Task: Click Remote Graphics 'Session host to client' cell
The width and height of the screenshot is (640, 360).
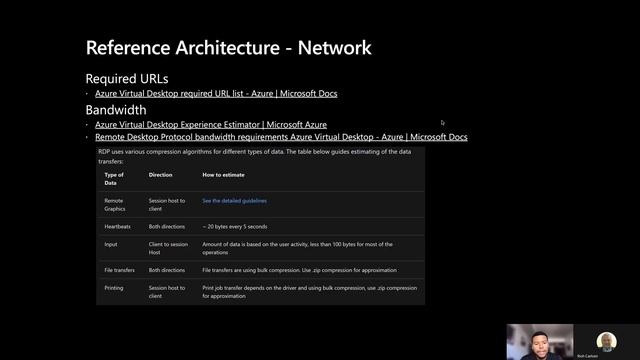Action: [167, 204]
